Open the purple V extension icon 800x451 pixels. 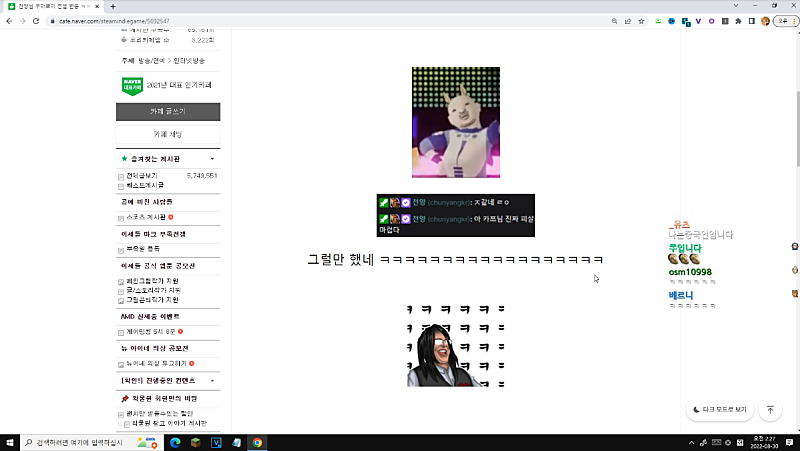pyautogui.click(x=698, y=21)
